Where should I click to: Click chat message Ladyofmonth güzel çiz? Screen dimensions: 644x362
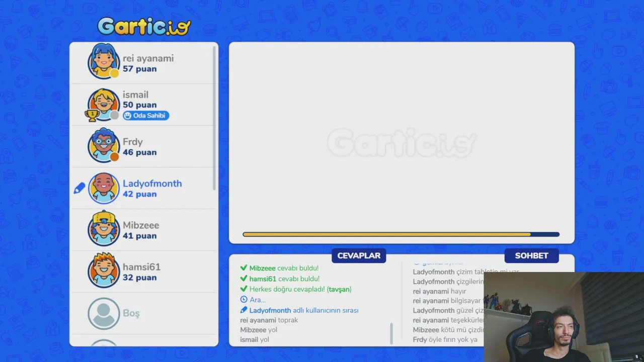448,311
